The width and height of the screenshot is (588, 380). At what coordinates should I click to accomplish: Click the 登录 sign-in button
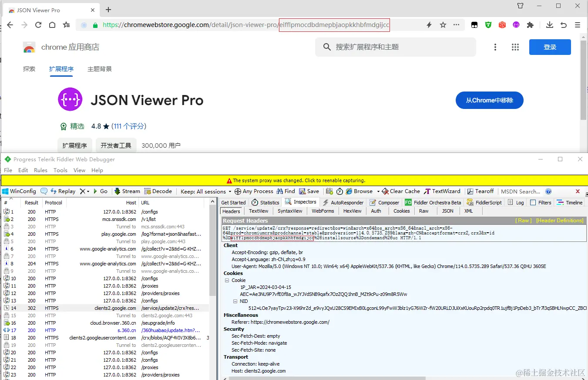[x=550, y=47]
